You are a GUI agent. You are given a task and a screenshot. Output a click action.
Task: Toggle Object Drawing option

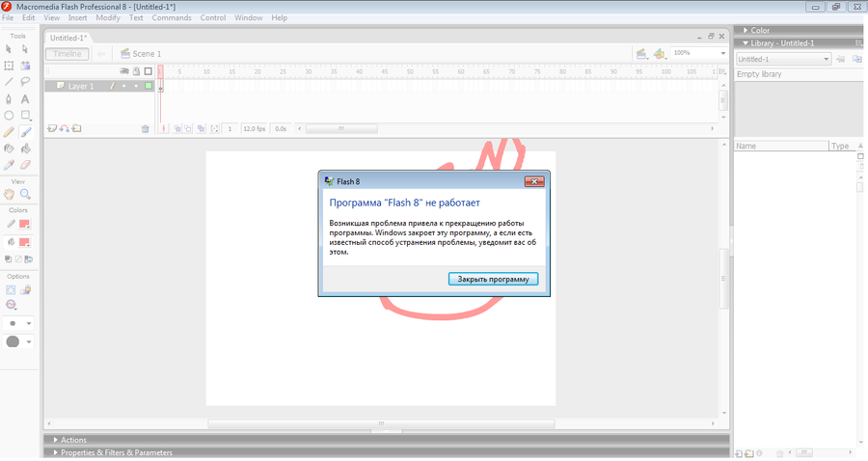point(11,290)
